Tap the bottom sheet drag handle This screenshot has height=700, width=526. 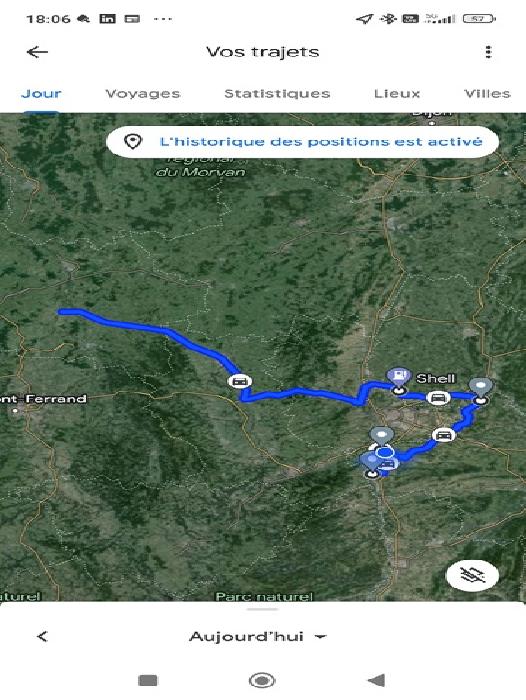(263, 609)
